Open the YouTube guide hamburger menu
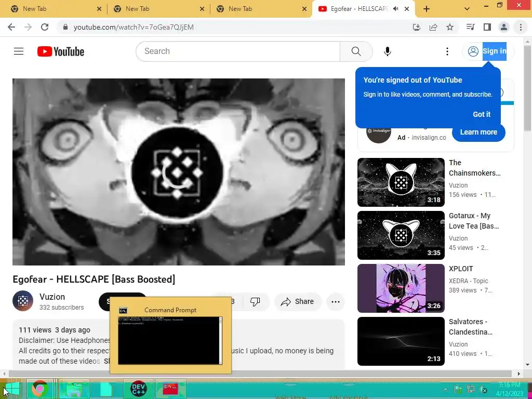The height and width of the screenshot is (399, 532). coord(19,51)
